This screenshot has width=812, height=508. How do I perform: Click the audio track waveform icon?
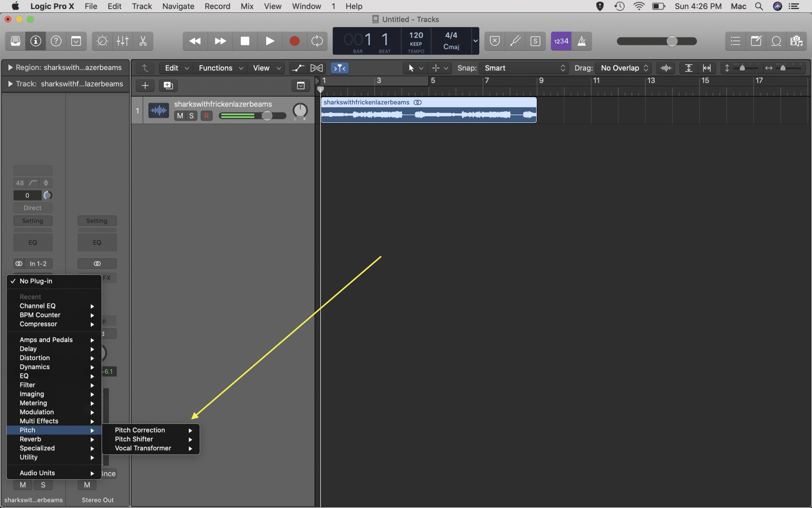[159, 110]
